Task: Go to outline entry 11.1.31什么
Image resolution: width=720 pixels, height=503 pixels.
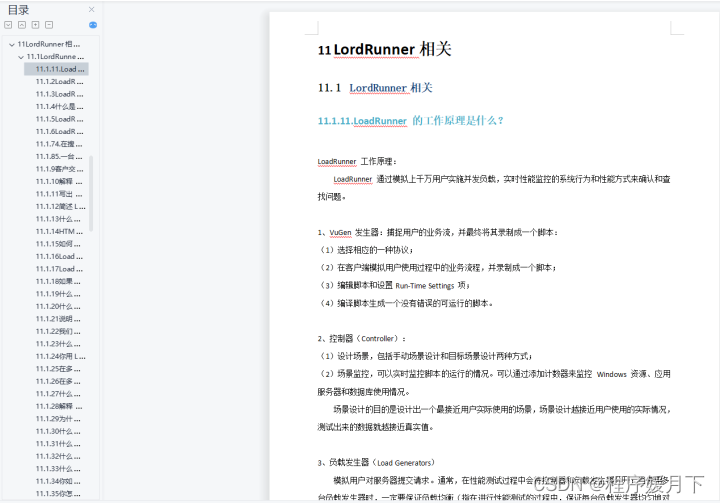Action: pyautogui.click(x=58, y=444)
